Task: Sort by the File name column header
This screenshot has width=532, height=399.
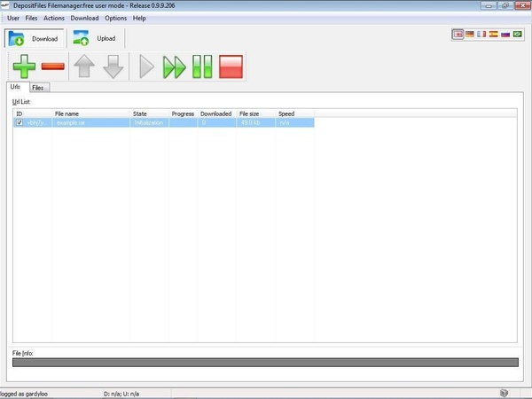Action: (91, 113)
